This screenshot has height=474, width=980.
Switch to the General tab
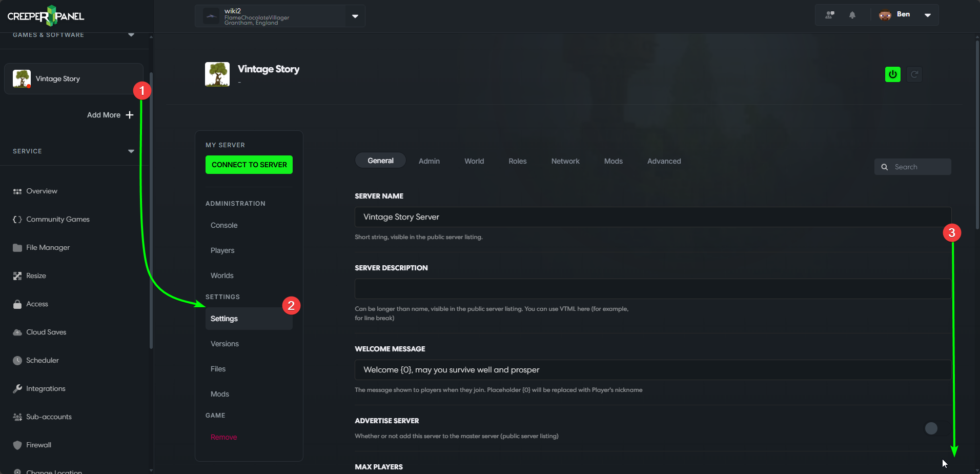click(380, 161)
